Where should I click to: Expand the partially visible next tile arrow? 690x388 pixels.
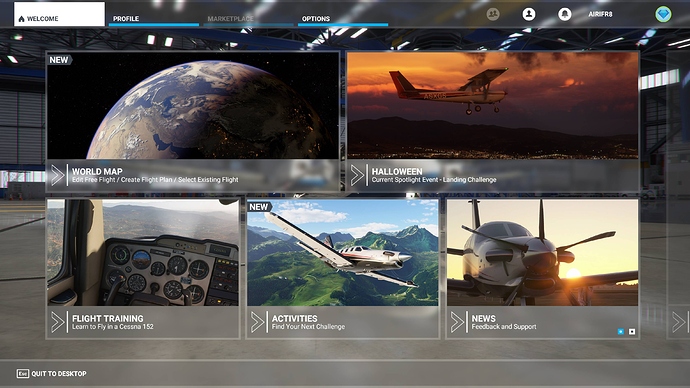[x=679, y=322]
